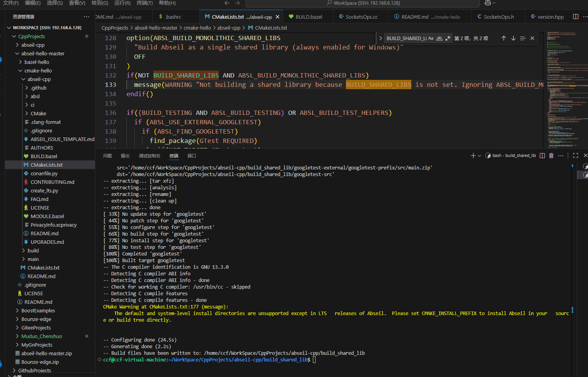Toggle Match Whole Word in find widget
The image size is (588, 377).
(x=439, y=38)
